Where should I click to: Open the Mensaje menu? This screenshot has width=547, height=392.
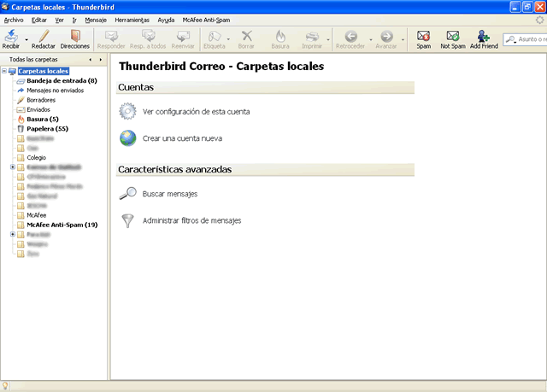click(96, 20)
